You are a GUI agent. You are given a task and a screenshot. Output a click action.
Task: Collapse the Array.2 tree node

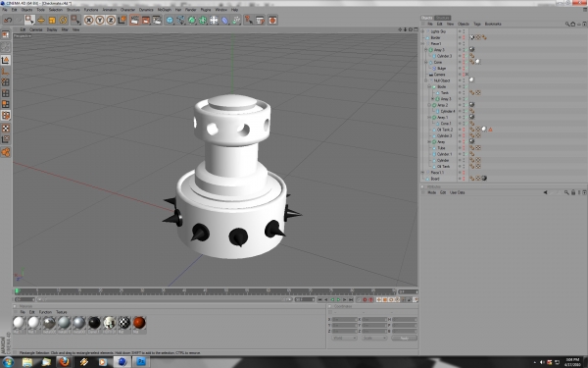tap(429, 105)
